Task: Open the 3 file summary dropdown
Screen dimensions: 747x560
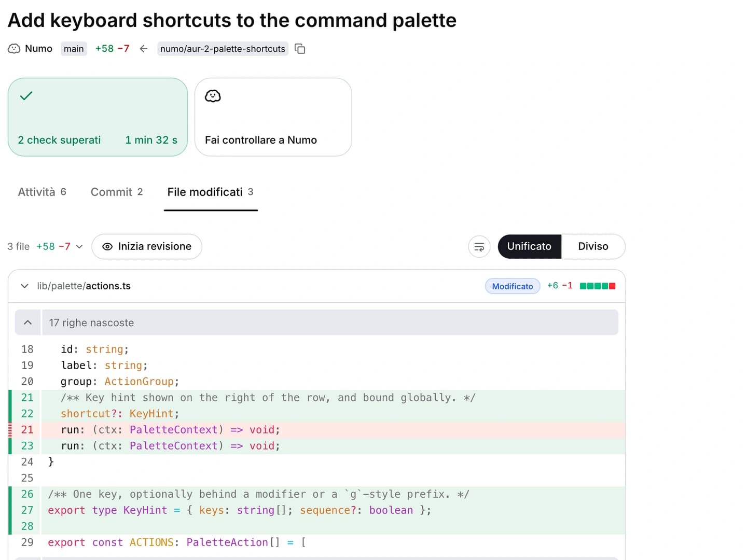Action: click(x=45, y=247)
